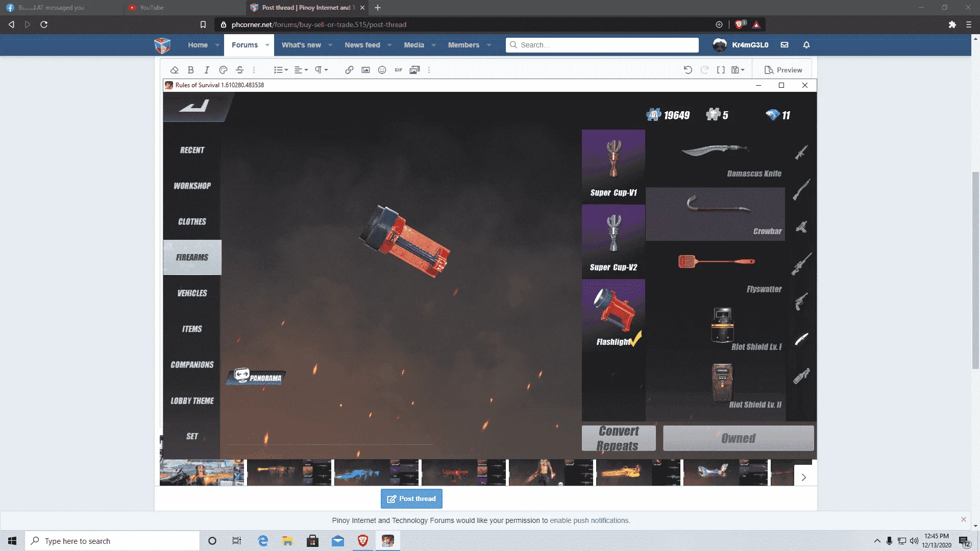Expand the What's new menu arrow
Screen dimensions: 980x551
(x=330, y=45)
